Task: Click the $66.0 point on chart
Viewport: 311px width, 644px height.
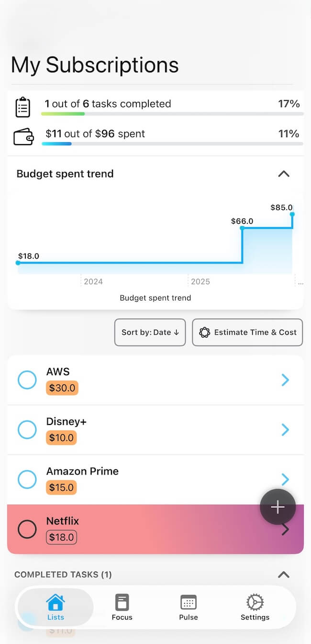Action: 243,228
